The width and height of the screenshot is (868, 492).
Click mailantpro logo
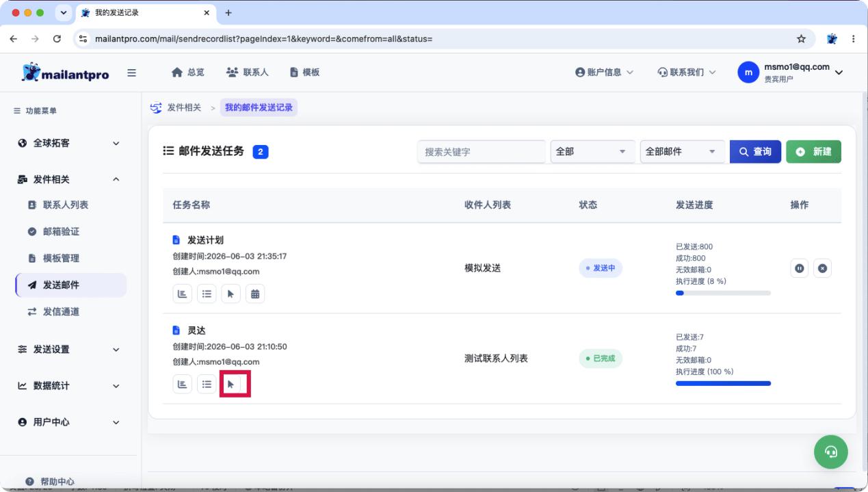coord(66,73)
